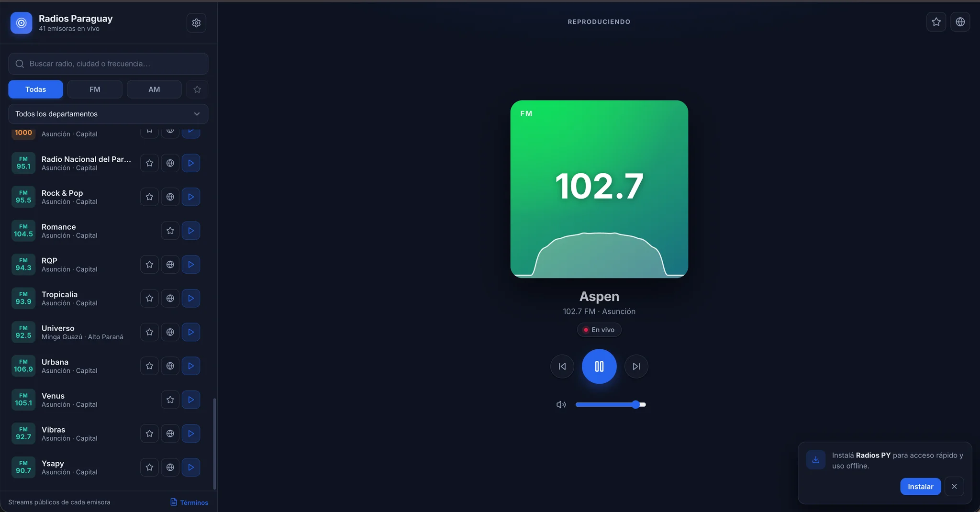Click the En vivo live badge

click(x=599, y=330)
